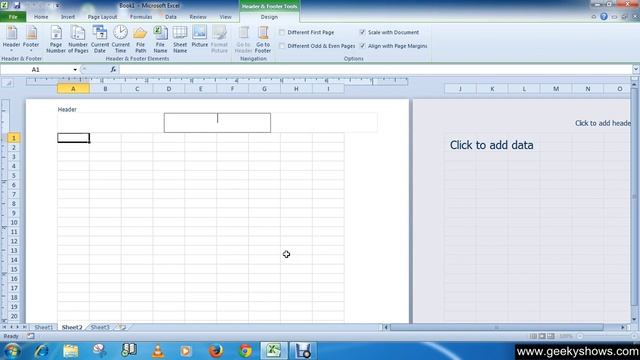Open the file explorer folder in taskbar
The image size is (640, 360).
coord(71,351)
